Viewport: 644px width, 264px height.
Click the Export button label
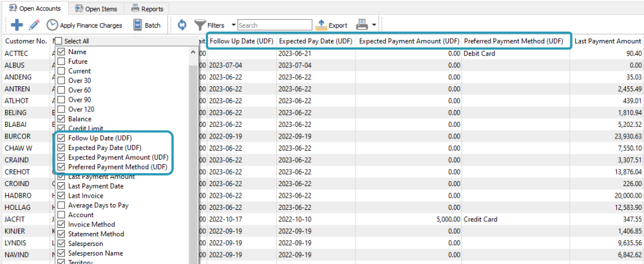tap(338, 26)
